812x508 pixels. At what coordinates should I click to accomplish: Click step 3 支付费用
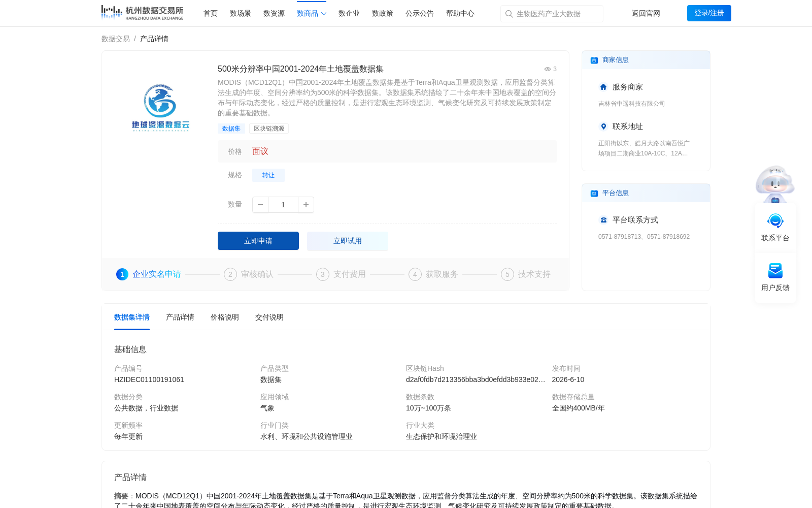tap(341, 274)
